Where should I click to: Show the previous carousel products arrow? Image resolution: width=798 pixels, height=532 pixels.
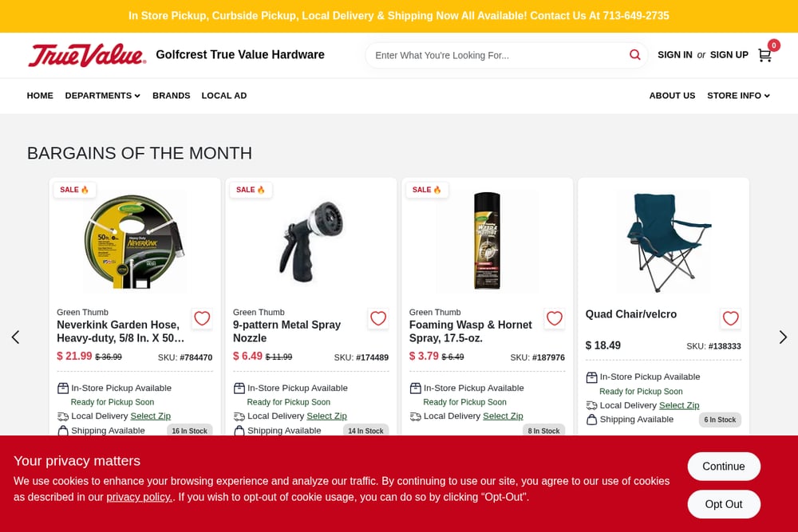click(16, 337)
